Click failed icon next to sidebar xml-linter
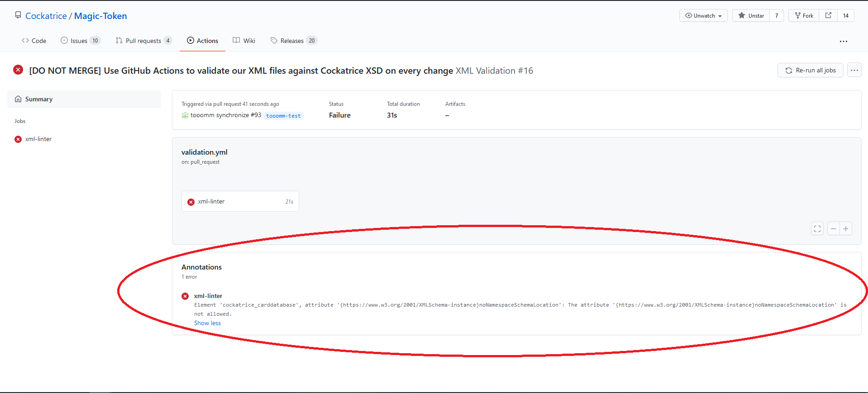Viewport: 868px width, 393px height. 18,139
